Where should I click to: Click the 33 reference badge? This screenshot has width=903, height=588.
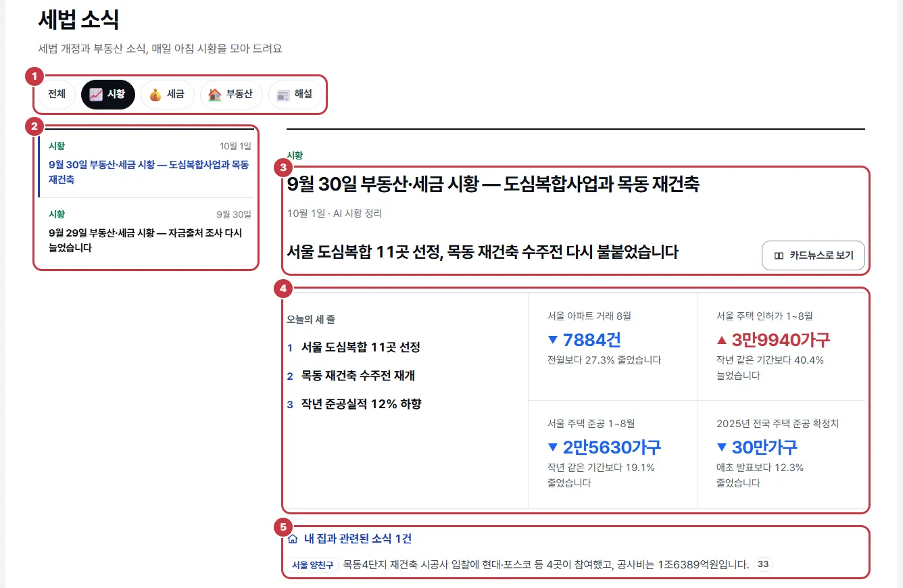[x=763, y=564]
